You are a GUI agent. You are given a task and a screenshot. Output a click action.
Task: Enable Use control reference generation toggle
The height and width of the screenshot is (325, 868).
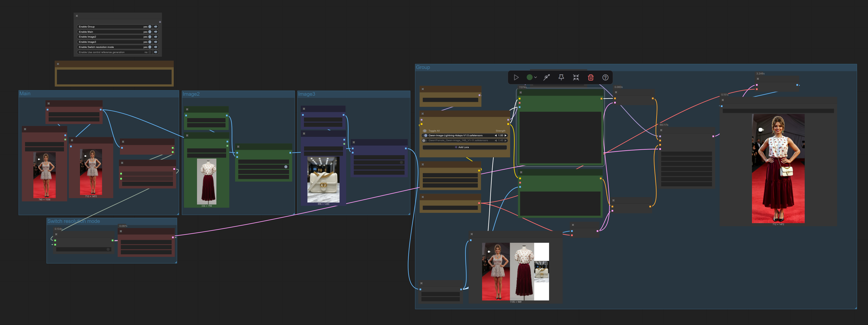150,52
